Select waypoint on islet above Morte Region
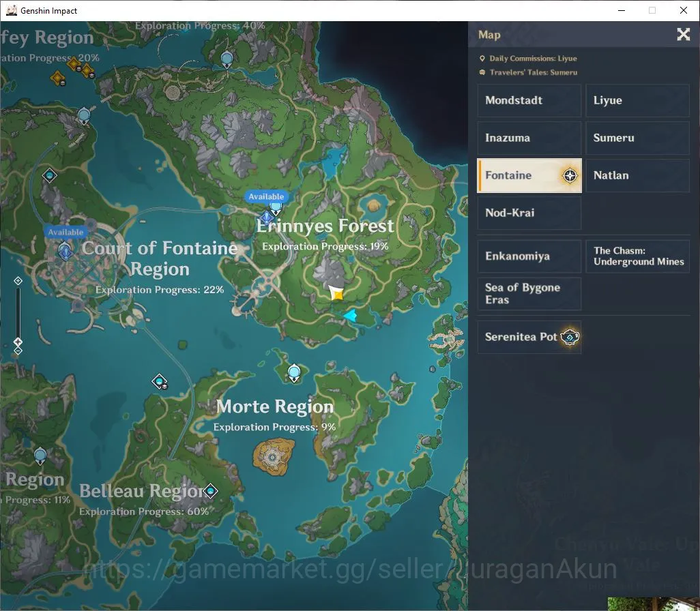The height and width of the screenshot is (611, 700). coord(294,373)
